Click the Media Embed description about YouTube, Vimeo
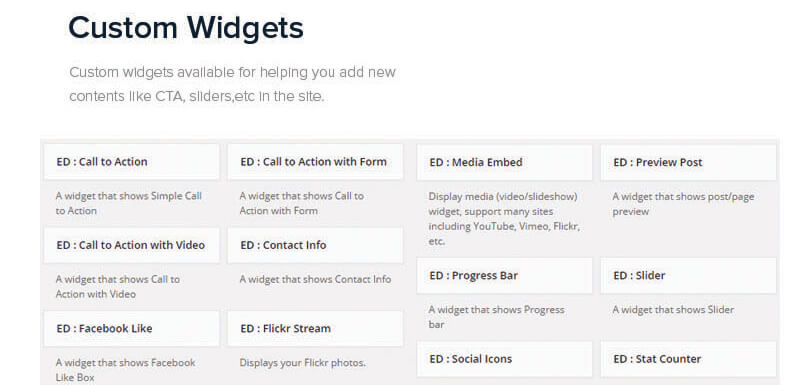Viewport: 800px width, 385px height. 504,219
